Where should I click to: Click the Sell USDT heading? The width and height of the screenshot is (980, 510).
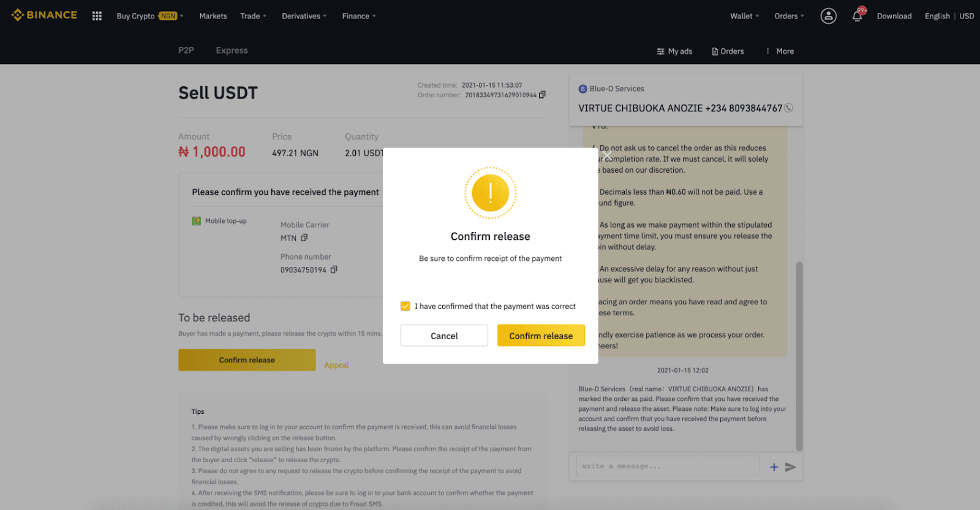point(218,93)
